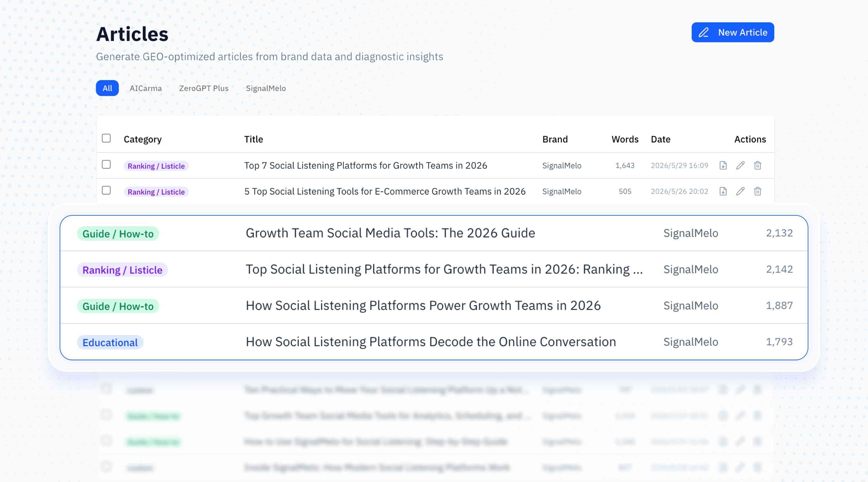Open title '5 Top Social Listening Tools for E-Commerce Growth Teams in 2026'

(385, 191)
